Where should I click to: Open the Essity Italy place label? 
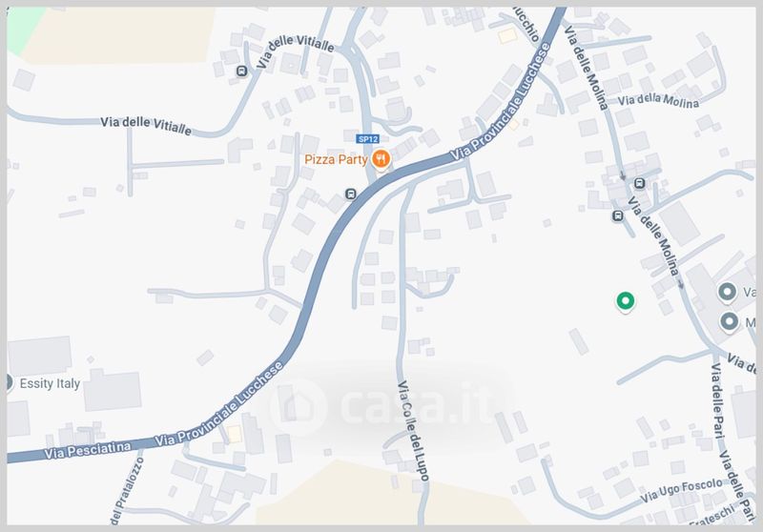pyautogui.click(x=50, y=383)
